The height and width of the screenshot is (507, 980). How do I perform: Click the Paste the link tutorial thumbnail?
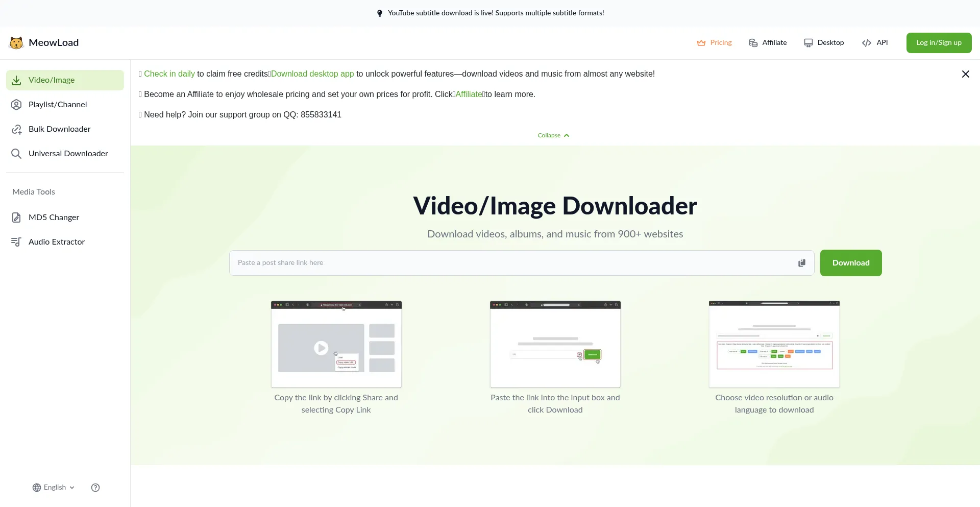click(x=555, y=344)
